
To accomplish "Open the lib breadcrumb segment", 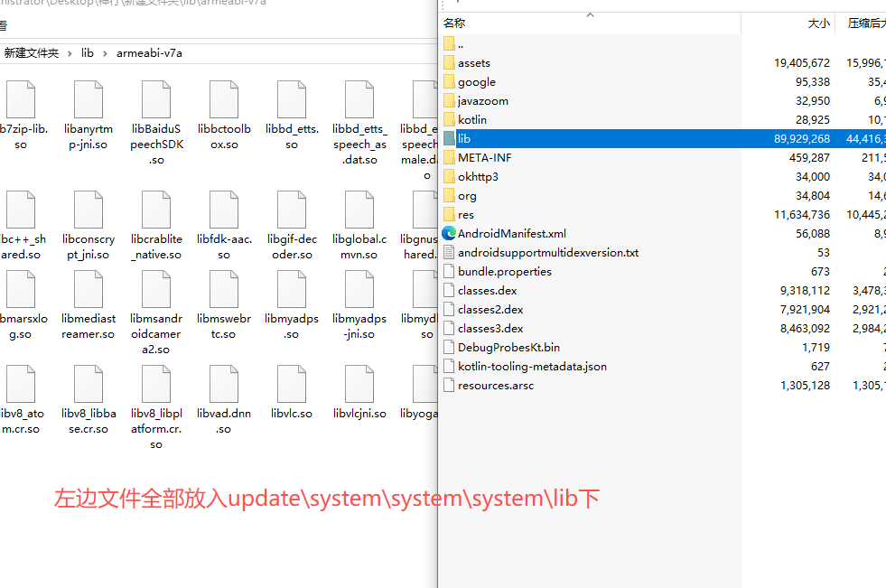I will [x=87, y=53].
